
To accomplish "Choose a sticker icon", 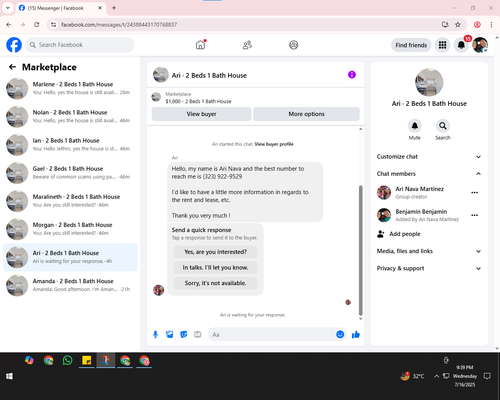I will (x=184, y=334).
